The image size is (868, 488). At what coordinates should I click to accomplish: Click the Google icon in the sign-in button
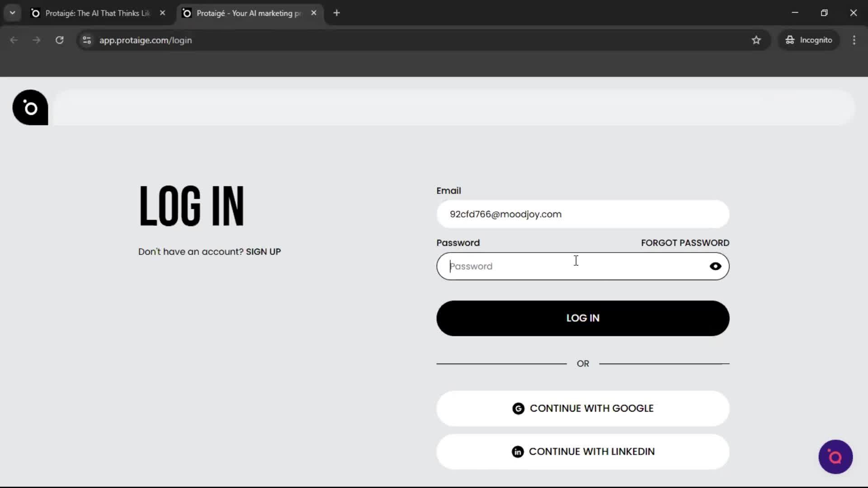coord(518,408)
